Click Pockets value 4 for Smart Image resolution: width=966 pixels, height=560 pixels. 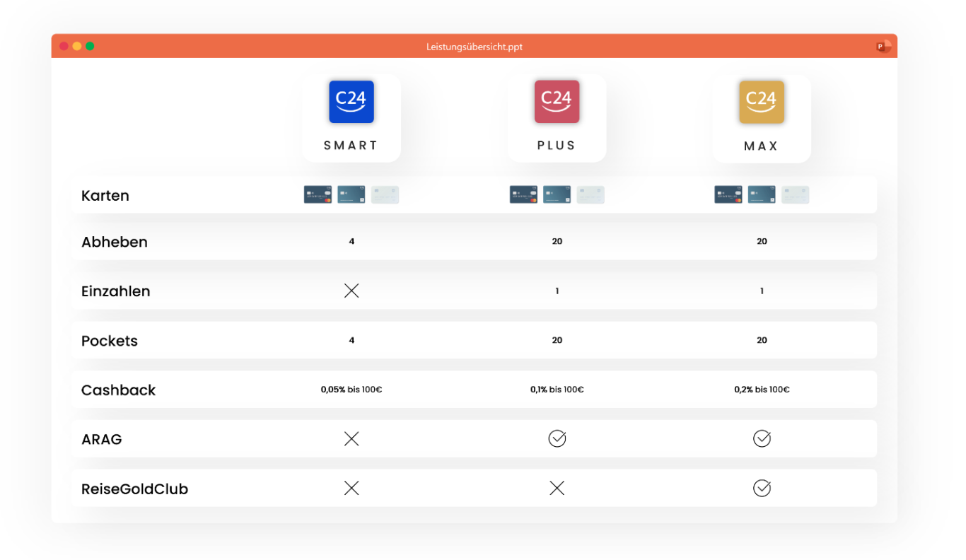tap(351, 340)
